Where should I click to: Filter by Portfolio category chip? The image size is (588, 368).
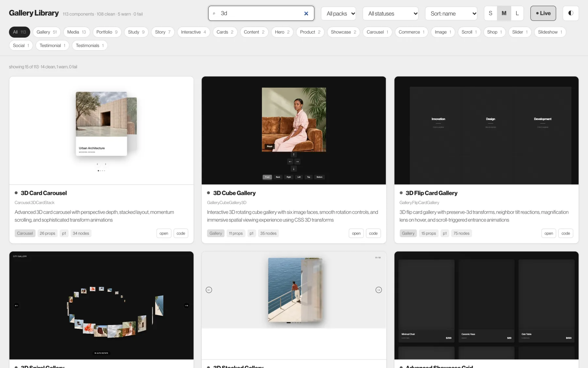pos(107,32)
